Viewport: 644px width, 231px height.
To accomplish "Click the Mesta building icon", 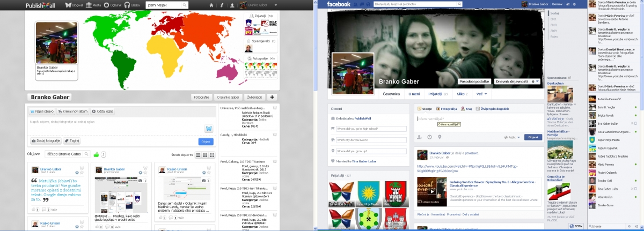I will click(x=88, y=5).
